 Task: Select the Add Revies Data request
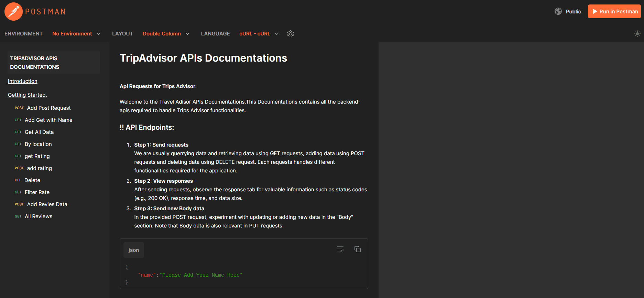click(47, 204)
